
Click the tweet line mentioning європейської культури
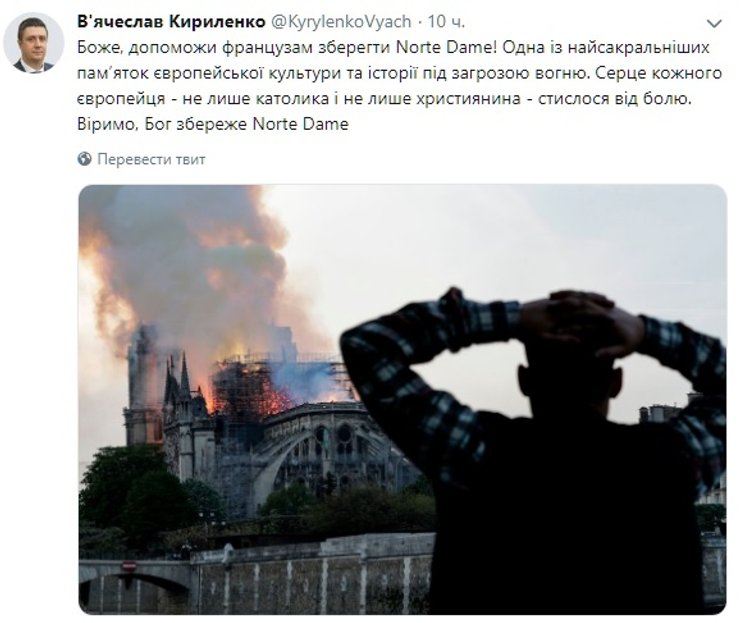(x=399, y=73)
